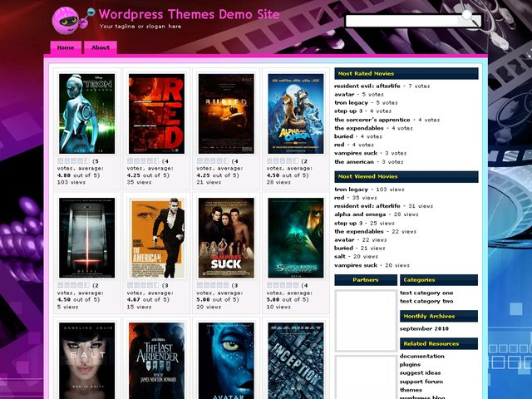Open 'the sorcerer's apprentice' in Most Rated
532x399 pixels.
[372, 120]
